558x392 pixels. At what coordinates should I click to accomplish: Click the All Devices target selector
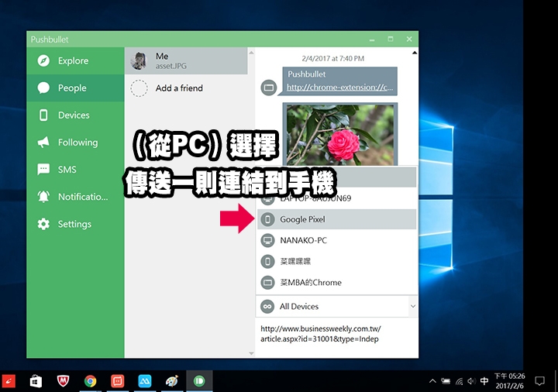click(x=336, y=306)
